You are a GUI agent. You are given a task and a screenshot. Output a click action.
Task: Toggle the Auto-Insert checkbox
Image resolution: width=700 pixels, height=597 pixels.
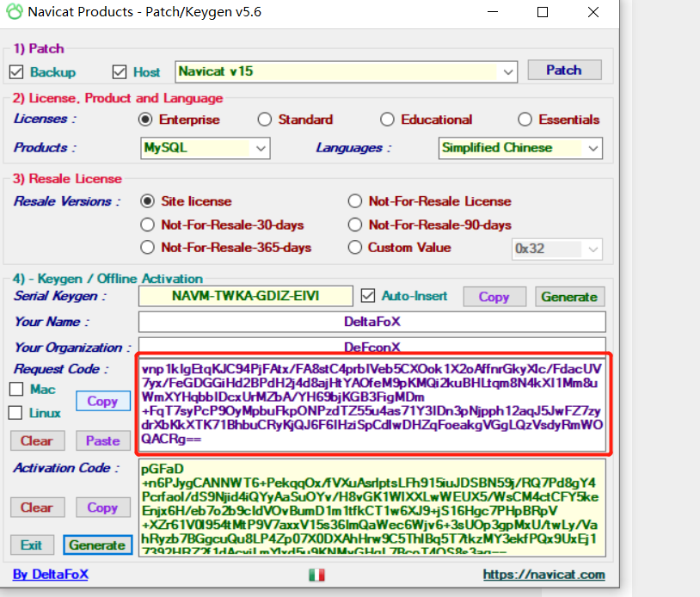click(368, 296)
